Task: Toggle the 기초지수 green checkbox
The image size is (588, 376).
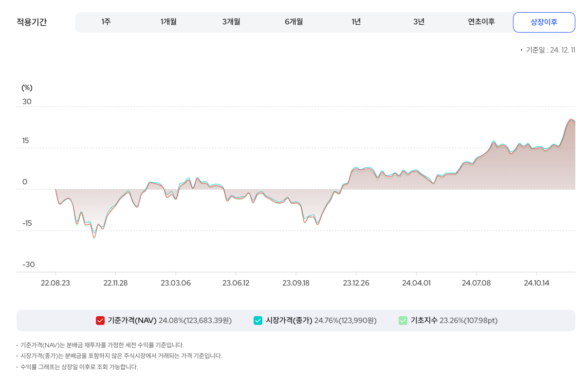Action: tap(403, 321)
